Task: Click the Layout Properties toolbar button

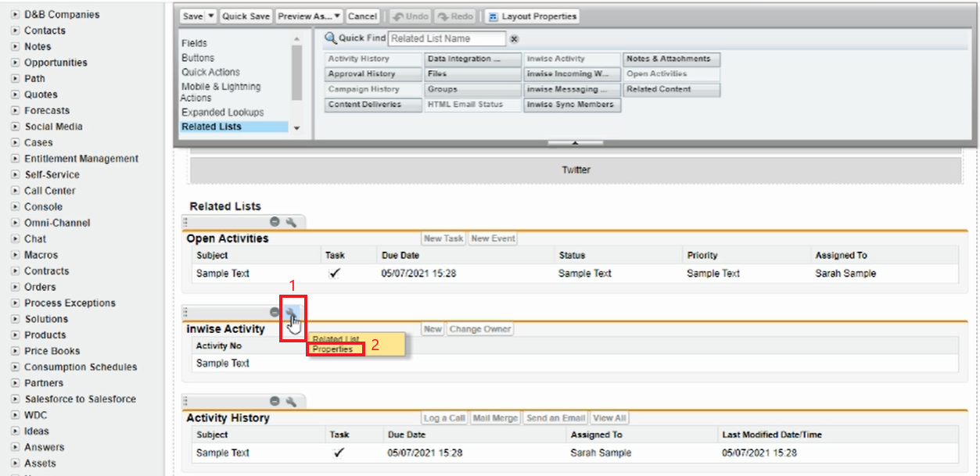Action: pos(532,16)
